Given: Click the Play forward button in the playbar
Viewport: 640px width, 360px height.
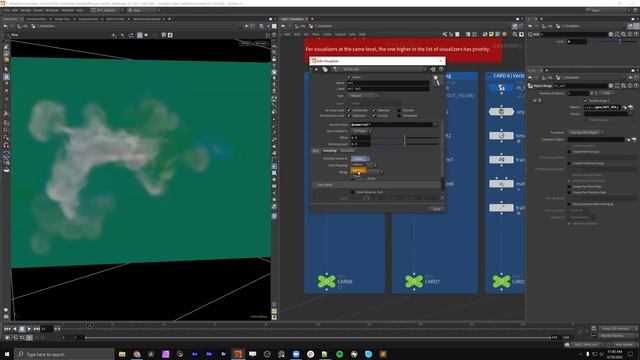Looking at the screenshot, I should point(29,329).
